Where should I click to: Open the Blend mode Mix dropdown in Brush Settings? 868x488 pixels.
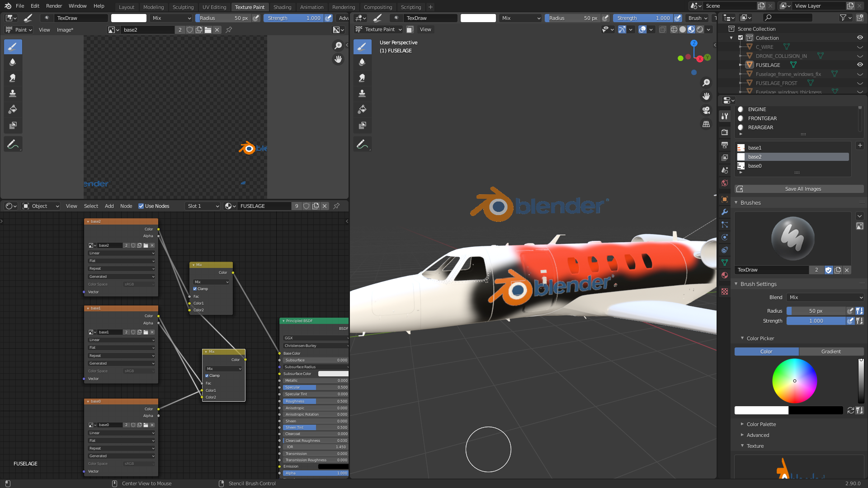tap(826, 297)
